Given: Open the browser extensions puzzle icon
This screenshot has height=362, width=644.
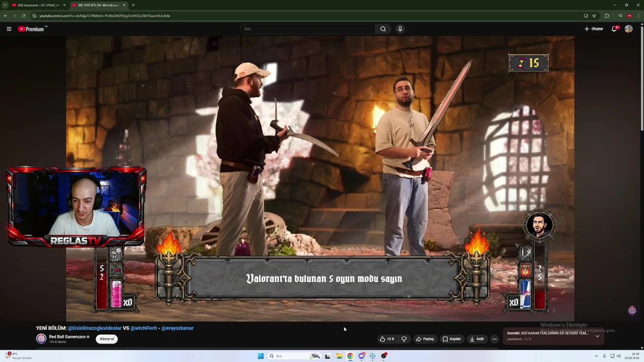Looking at the screenshot, I should 607,16.
